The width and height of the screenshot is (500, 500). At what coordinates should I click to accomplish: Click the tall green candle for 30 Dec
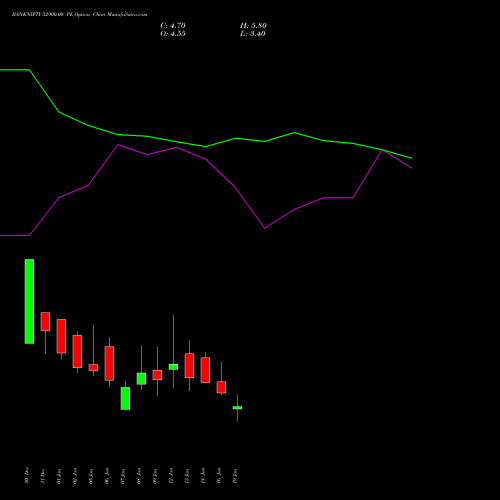pyautogui.click(x=29, y=301)
